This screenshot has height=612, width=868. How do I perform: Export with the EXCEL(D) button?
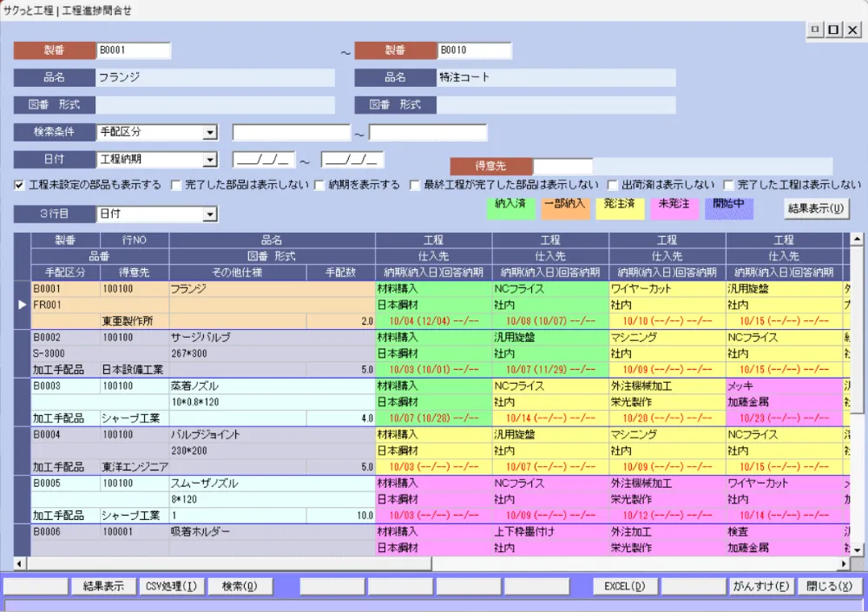click(625, 586)
